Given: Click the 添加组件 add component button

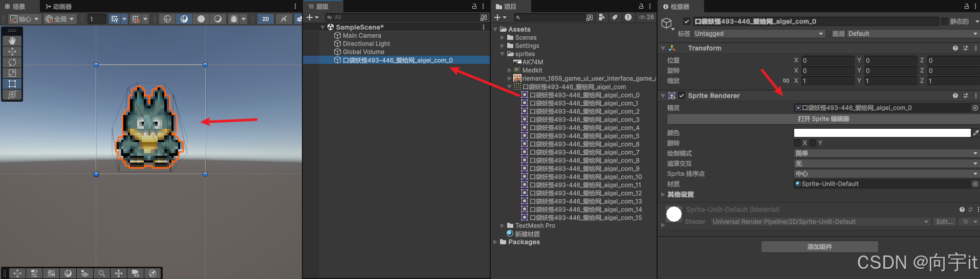Looking at the screenshot, I should tap(820, 247).
